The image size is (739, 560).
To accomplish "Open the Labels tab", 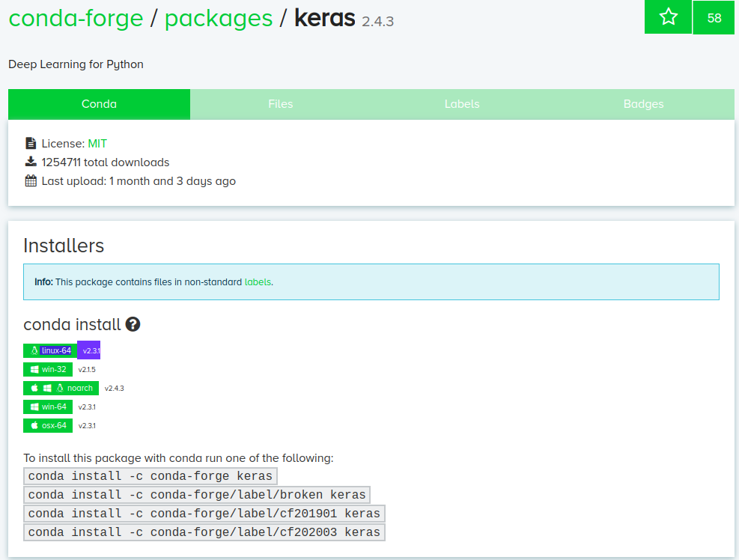I will click(463, 104).
